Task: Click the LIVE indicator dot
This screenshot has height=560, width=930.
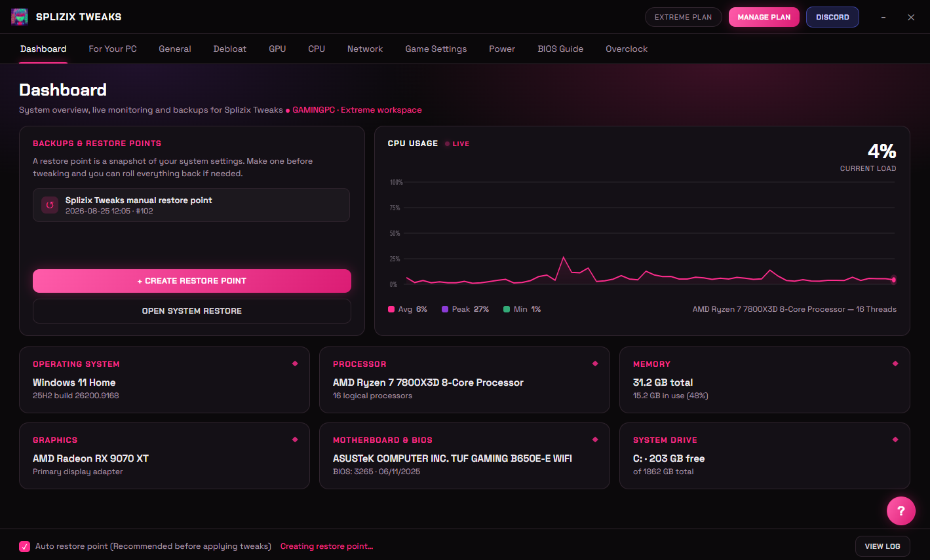Action: click(x=448, y=143)
